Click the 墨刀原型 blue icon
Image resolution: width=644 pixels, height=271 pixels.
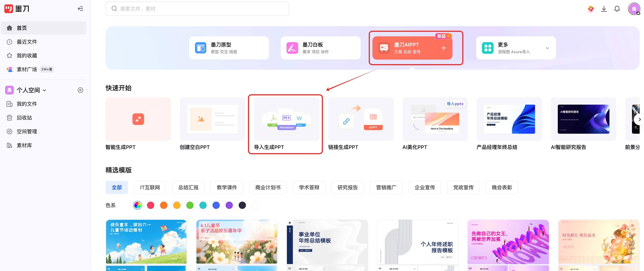200,48
